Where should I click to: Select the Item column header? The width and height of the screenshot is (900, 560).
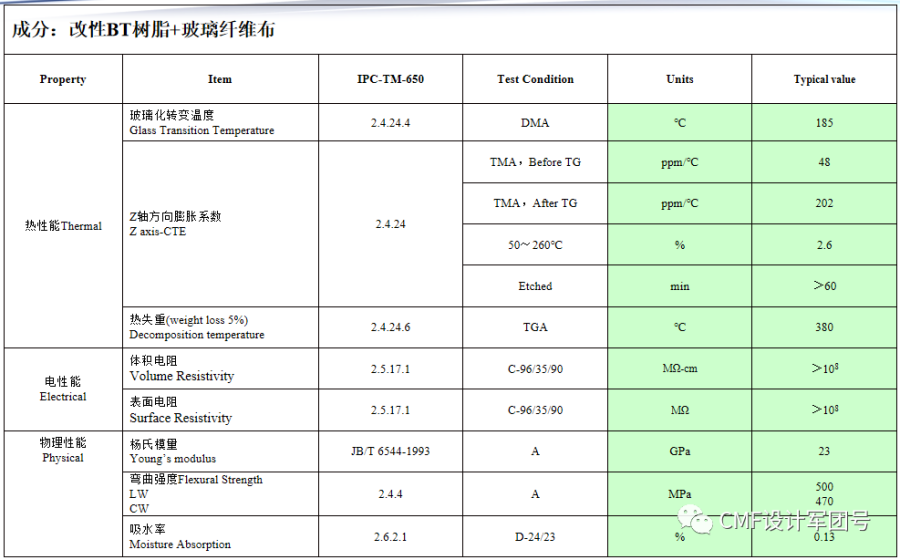coord(220,79)
